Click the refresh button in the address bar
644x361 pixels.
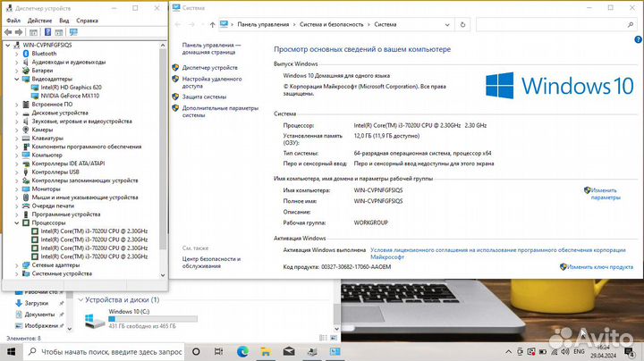coord(462,25)
